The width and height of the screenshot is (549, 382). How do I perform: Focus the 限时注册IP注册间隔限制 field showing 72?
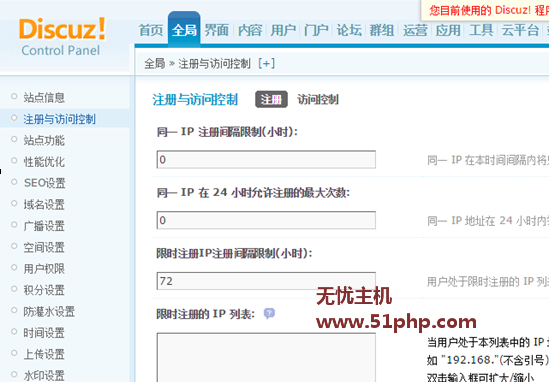[x=266, y=281]
